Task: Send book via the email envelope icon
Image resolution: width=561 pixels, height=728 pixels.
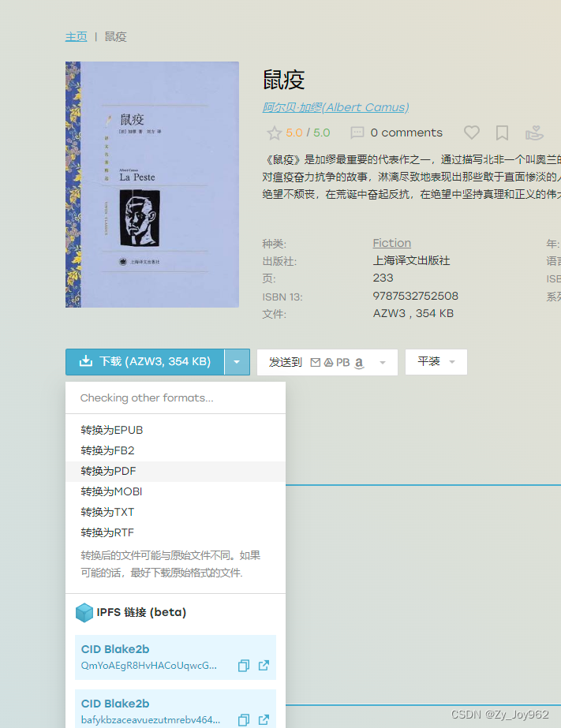Action: pos(316,362)
